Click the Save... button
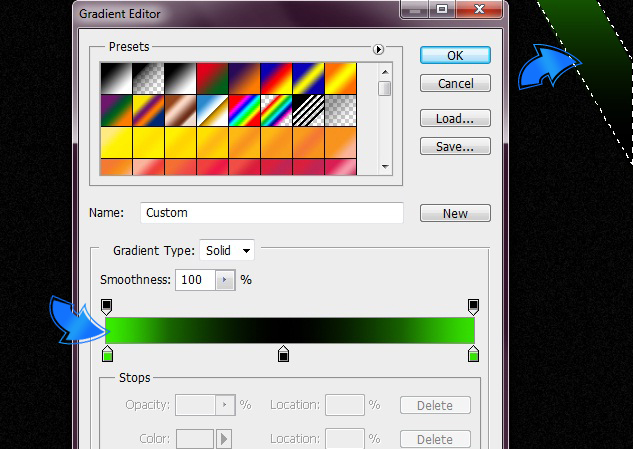 point(455,147)
